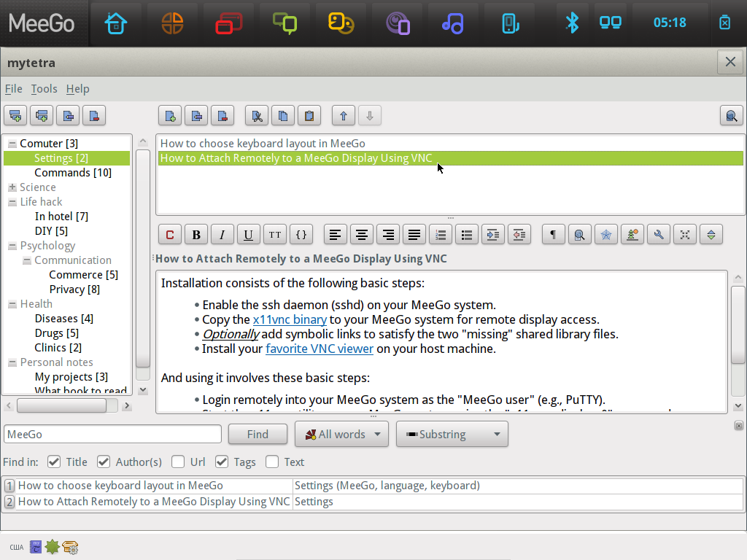
Task: Apply code formatting with braces button
Action: pyautogui.click(x=301, y=234)
